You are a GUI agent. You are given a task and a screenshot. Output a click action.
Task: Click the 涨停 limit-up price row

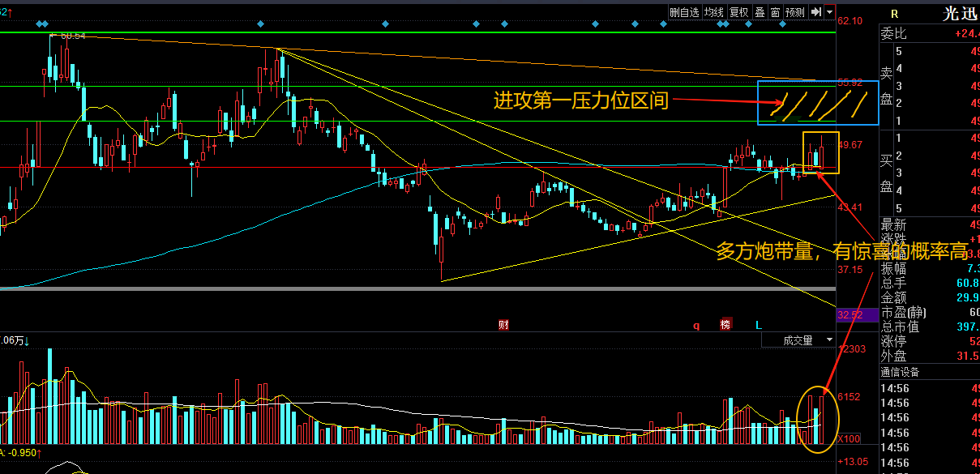click(930, 341)
